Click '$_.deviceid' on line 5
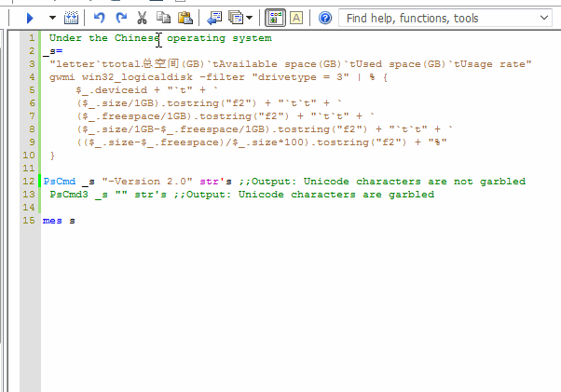This screenshot has width=561, height=392. click(111, 90)
